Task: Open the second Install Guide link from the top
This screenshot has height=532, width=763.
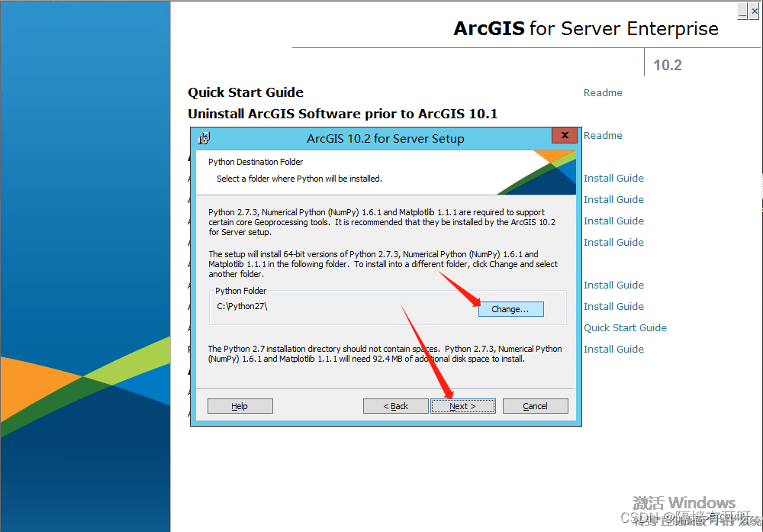Action: (x=613, y=199)
